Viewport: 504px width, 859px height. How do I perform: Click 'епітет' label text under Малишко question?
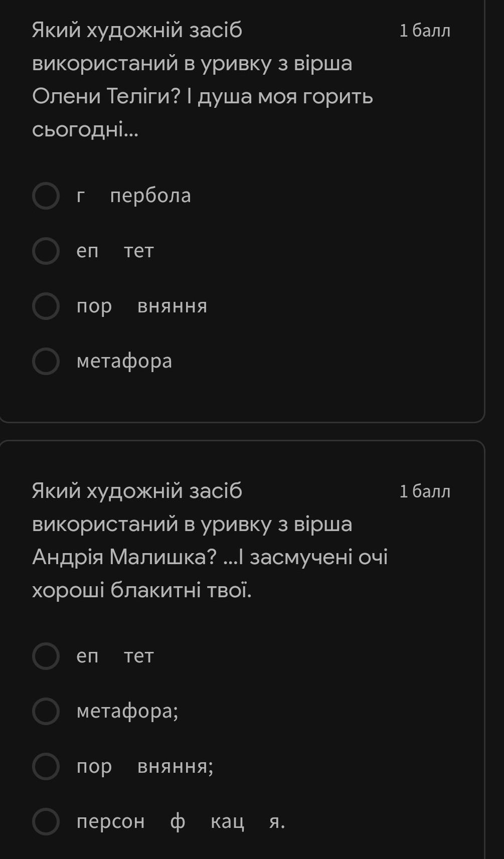tap(115, 656)
